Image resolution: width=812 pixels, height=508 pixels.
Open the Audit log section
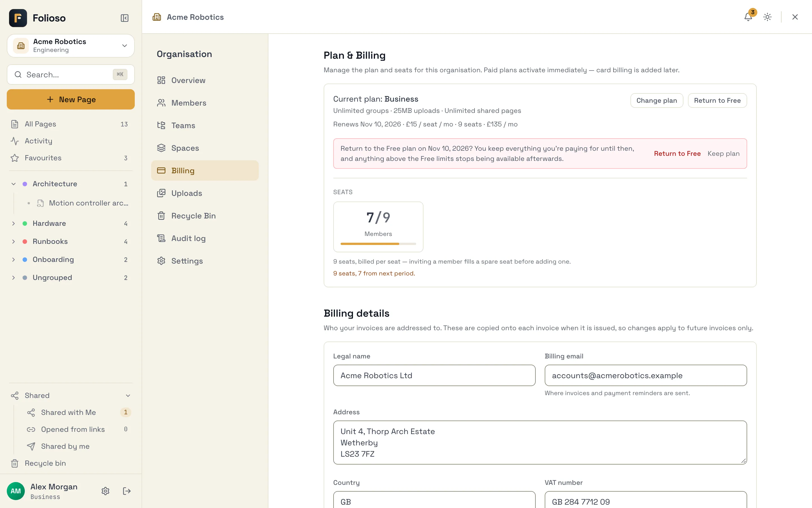tap(205, 238)
